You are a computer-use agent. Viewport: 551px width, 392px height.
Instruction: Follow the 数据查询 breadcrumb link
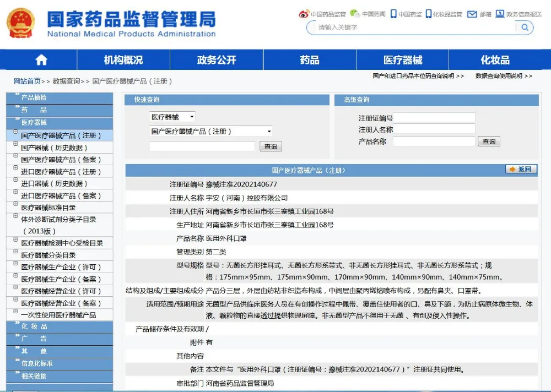coord(67,81)
